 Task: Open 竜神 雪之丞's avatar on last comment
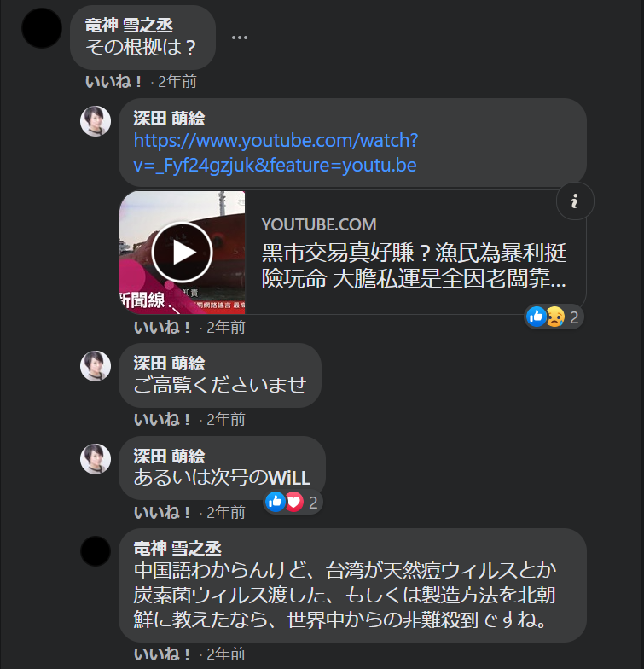(x=96, y=551)
